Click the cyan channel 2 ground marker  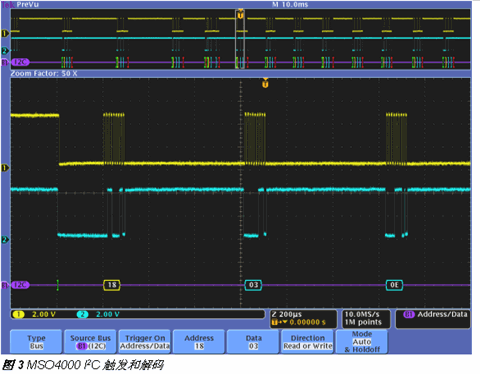(5, 239)
